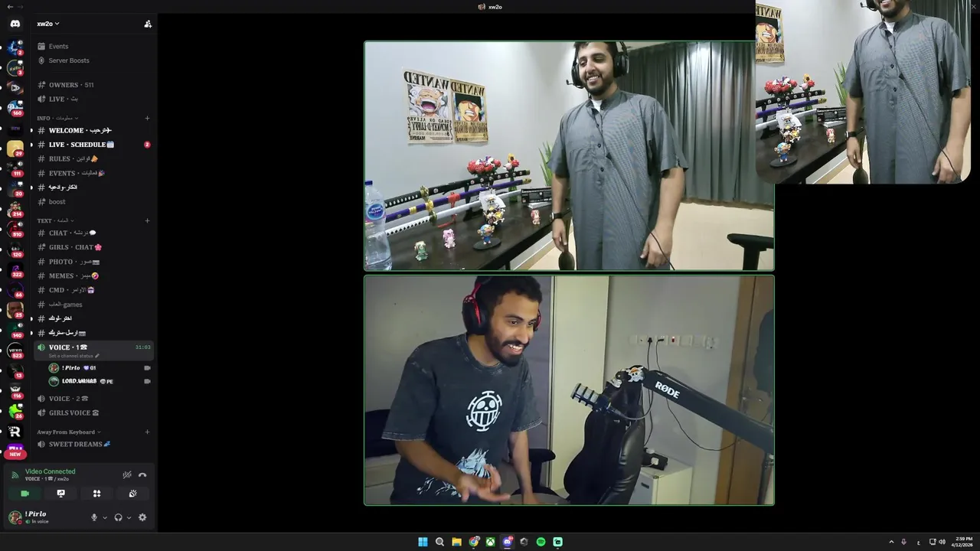Open microphone input options dropdown
This screenshot has width=980, height=551.
click(104, 517)
